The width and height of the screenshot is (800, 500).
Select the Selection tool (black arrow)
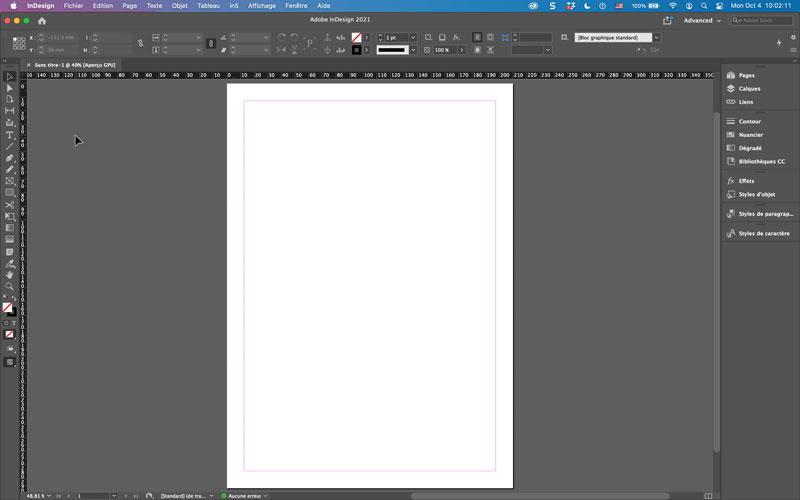[x=10, y=77]
